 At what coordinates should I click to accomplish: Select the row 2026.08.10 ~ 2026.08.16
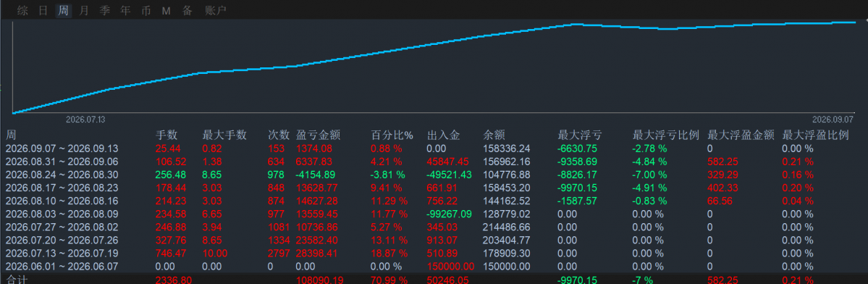coord(434,201)
